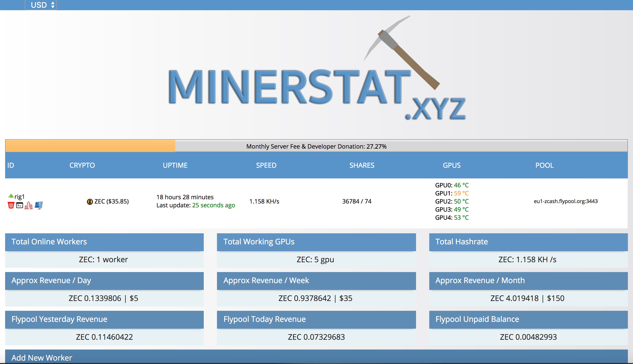Open the statistics chart icon for rig1
The width and height of the screenshot is (633, 364).
[x=29, y=205]
